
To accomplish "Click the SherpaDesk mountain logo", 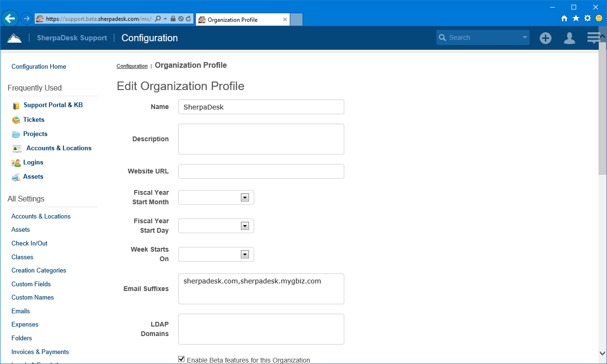I will point(14,37).
